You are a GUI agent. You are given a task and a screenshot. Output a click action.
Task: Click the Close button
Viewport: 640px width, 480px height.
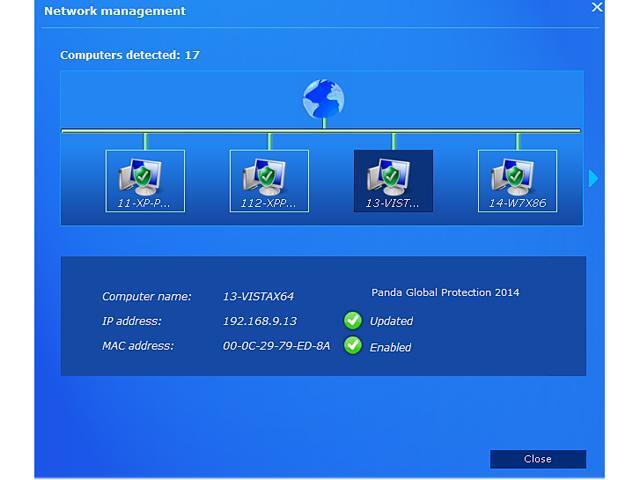coord(538,459)
